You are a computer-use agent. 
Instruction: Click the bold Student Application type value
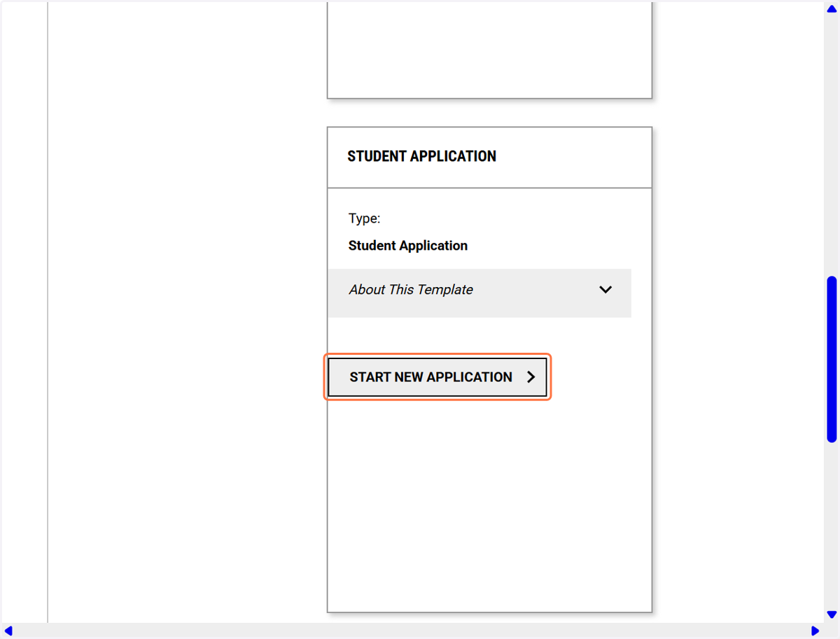coord(408,246)
